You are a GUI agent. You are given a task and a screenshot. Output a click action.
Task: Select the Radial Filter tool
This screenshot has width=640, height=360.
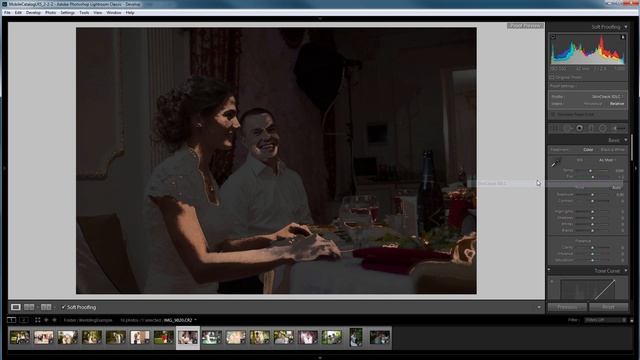[602, 128]
